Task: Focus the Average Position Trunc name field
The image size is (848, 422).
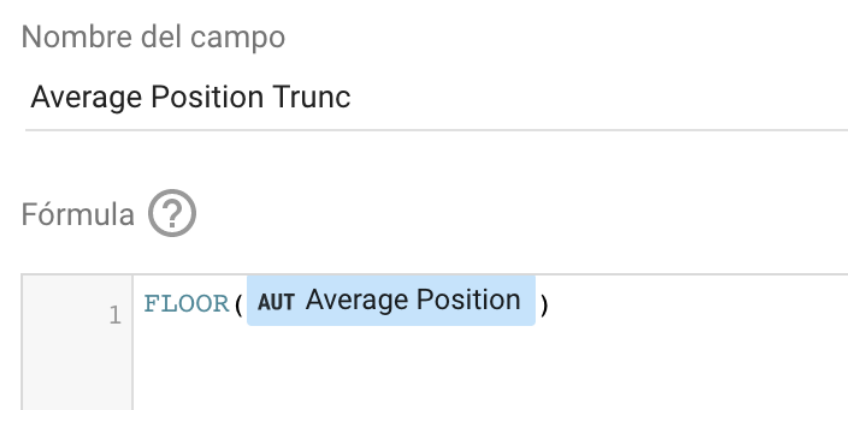Action: pos(436,98)
